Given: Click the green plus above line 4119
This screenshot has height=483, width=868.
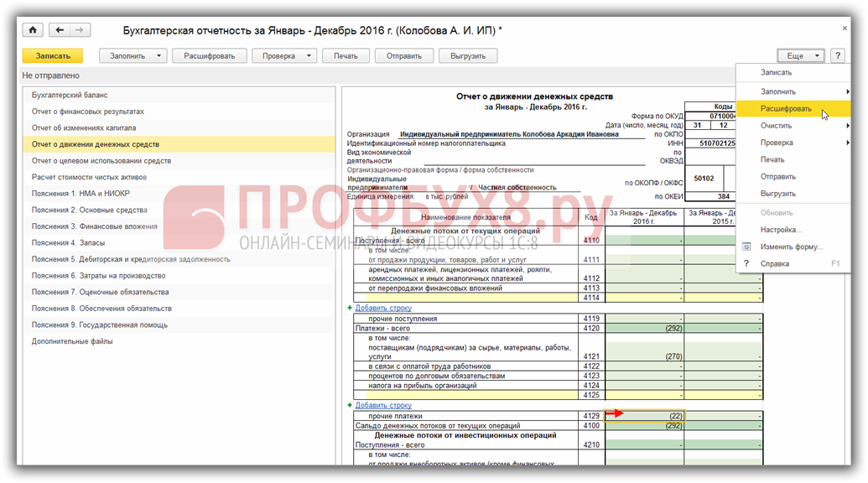Looking at the screenshot, I should click(x=350, y=308).
